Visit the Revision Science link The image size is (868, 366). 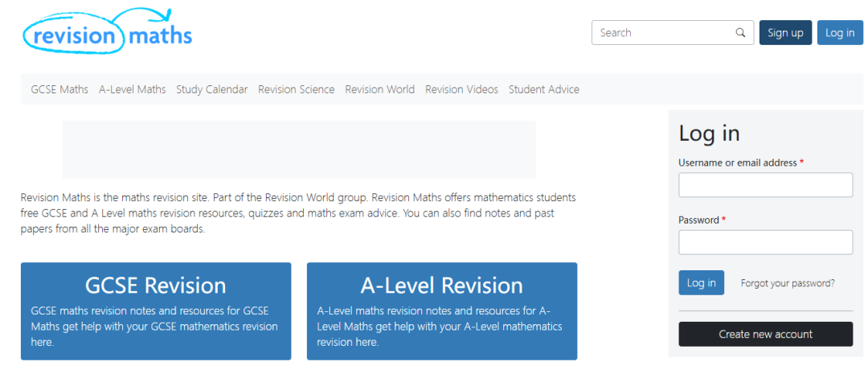[x=296, y=89]
